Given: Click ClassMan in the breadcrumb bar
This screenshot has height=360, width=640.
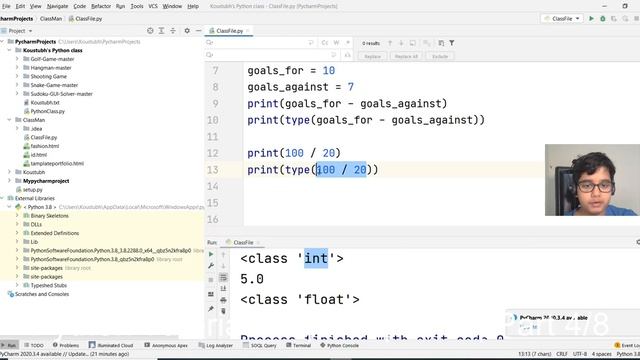Looking at the screenshot, I should coord(51,19).
